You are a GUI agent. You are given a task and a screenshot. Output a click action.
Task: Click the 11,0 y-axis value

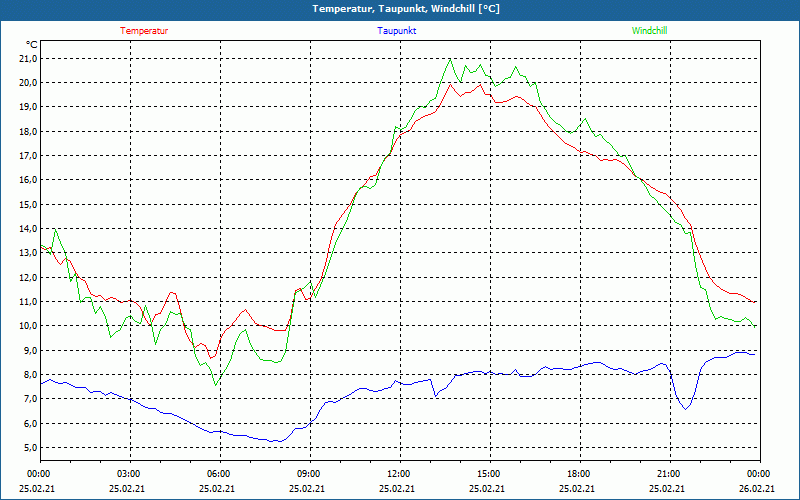click(29, 302)
